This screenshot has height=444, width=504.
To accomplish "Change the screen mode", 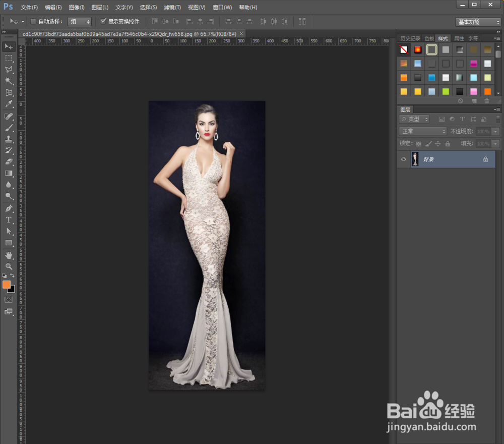I will [x=9, y=311].
